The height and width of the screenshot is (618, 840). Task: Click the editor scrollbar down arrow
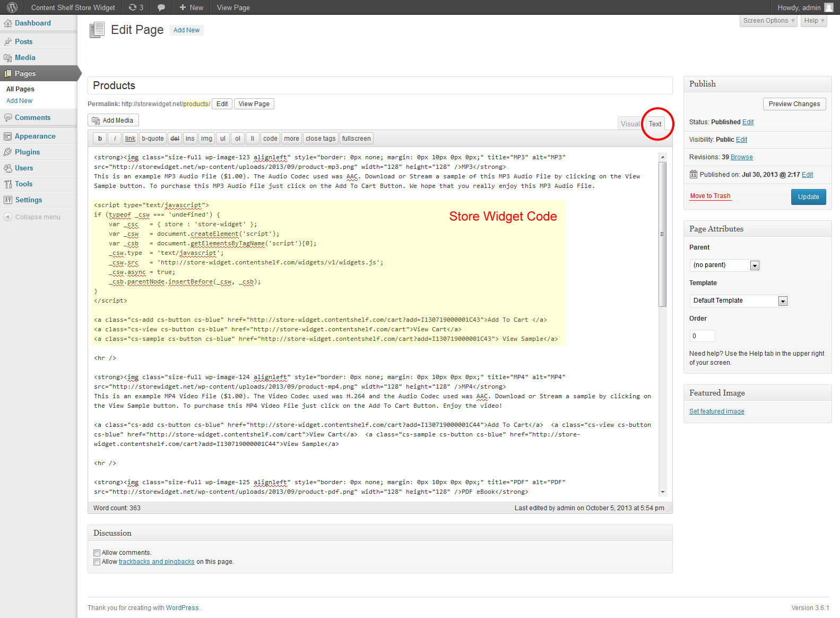click(662, 492)
